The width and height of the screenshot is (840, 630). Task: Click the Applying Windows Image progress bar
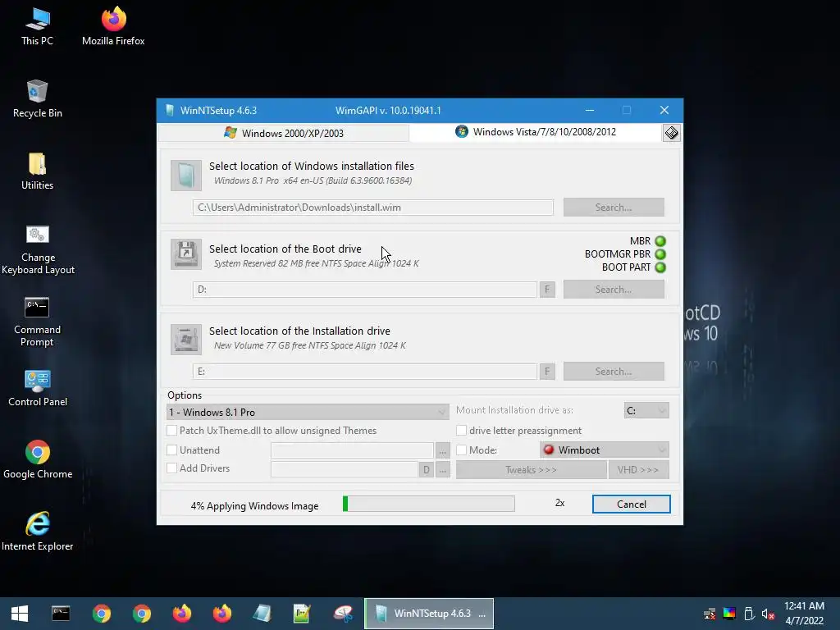click(428, 504)
